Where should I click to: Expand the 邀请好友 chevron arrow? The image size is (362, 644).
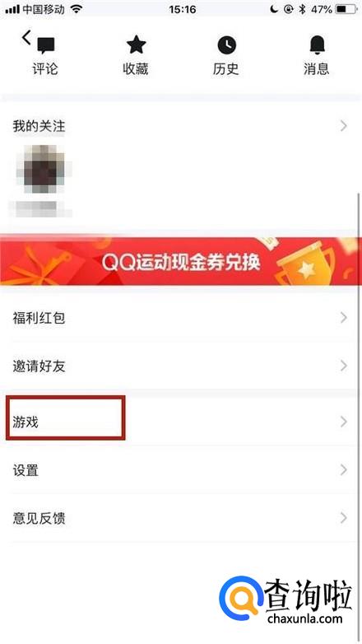pyautogui.click(x=344, y=366)
